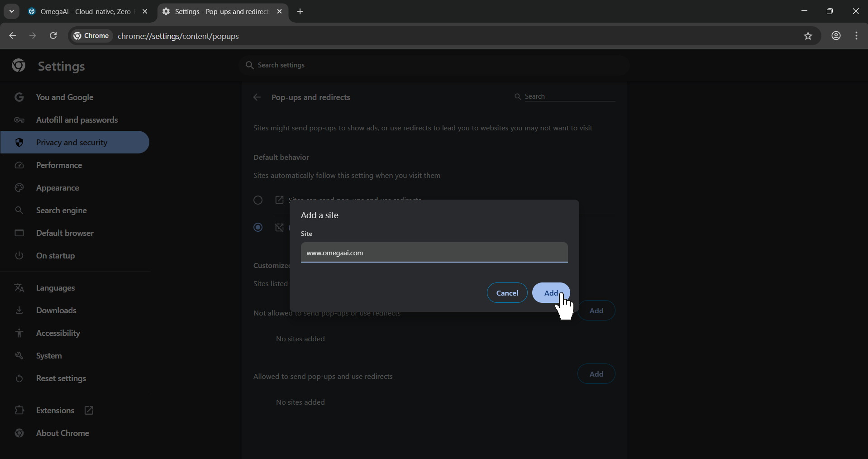868x459 pixels.
Task: Select the allow pop-ups radio button
Action: tap(258, 200)
